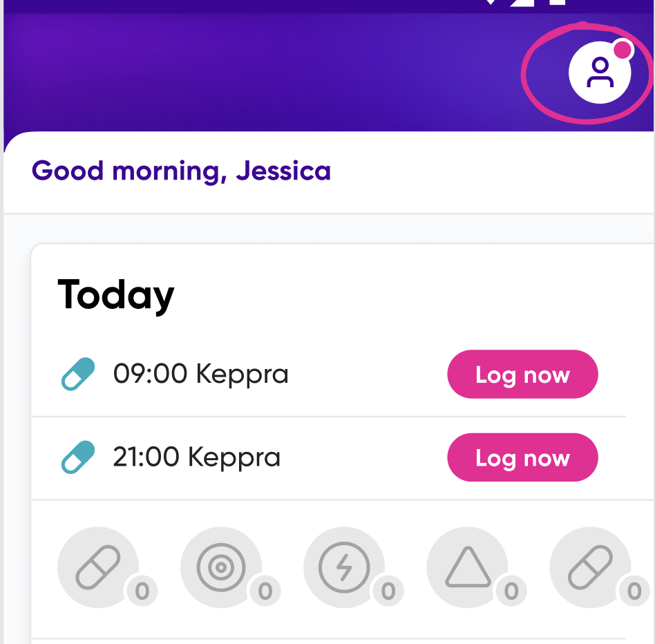Screen dimensions: 655x644
Task: Tap the zero badge on lightning bolt icon
Action: click(388, 591)
